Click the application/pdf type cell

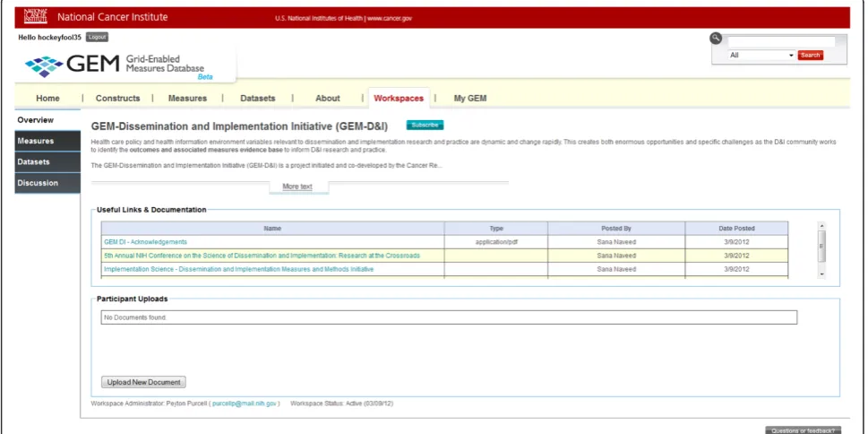click(496, 242)
